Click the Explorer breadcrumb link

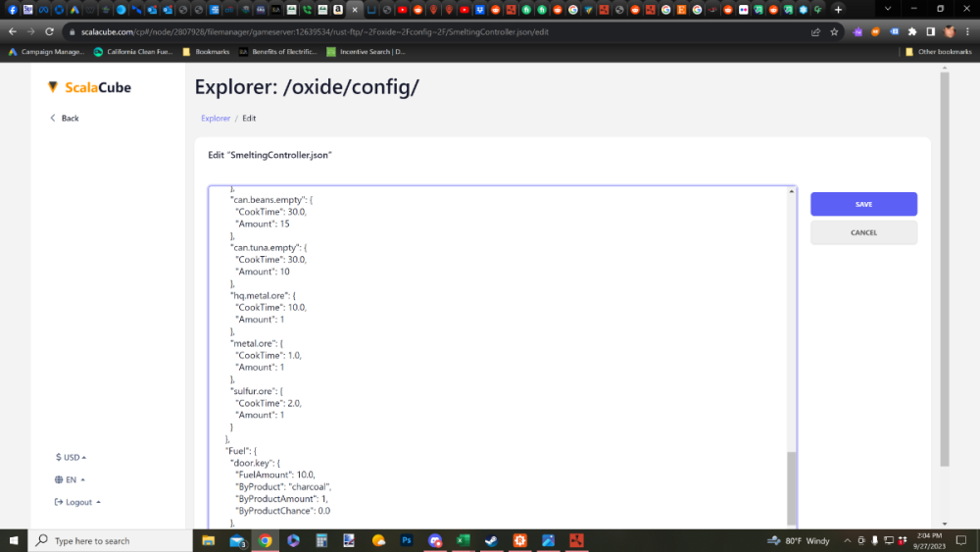pyautogui.click(x=216, y=118)
